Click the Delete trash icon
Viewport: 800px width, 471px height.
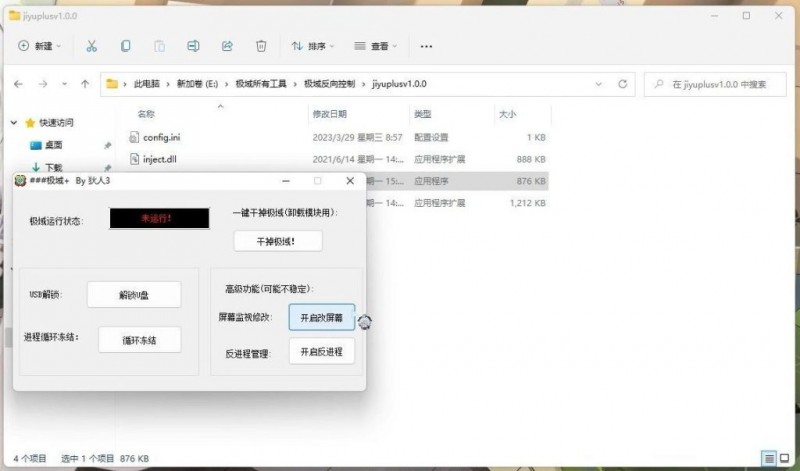coord(261,46)
